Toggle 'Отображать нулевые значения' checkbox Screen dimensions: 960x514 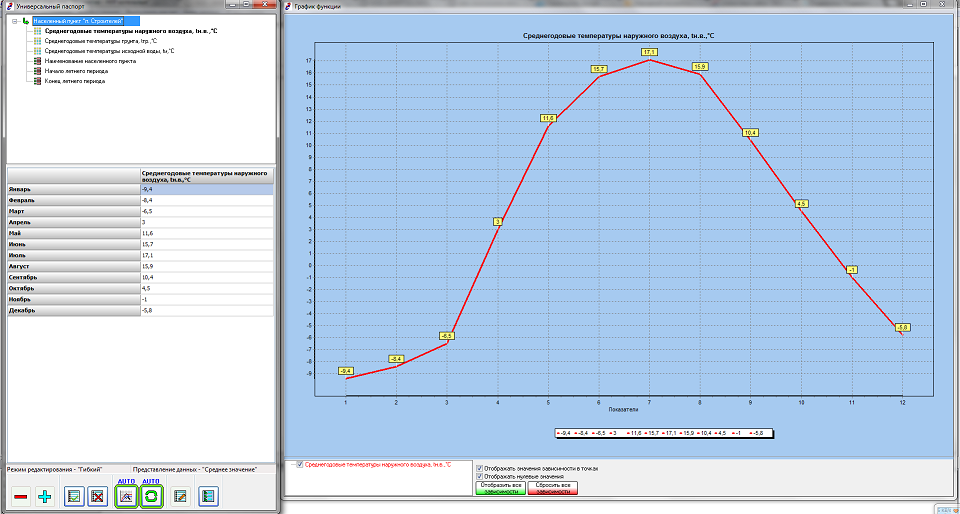[x=479, y=476]
